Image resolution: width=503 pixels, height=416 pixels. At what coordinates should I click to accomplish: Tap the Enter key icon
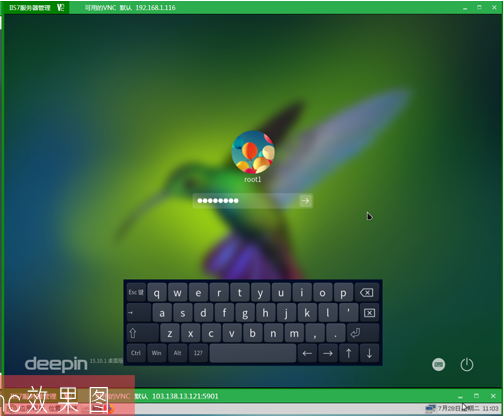coord(363,333)
